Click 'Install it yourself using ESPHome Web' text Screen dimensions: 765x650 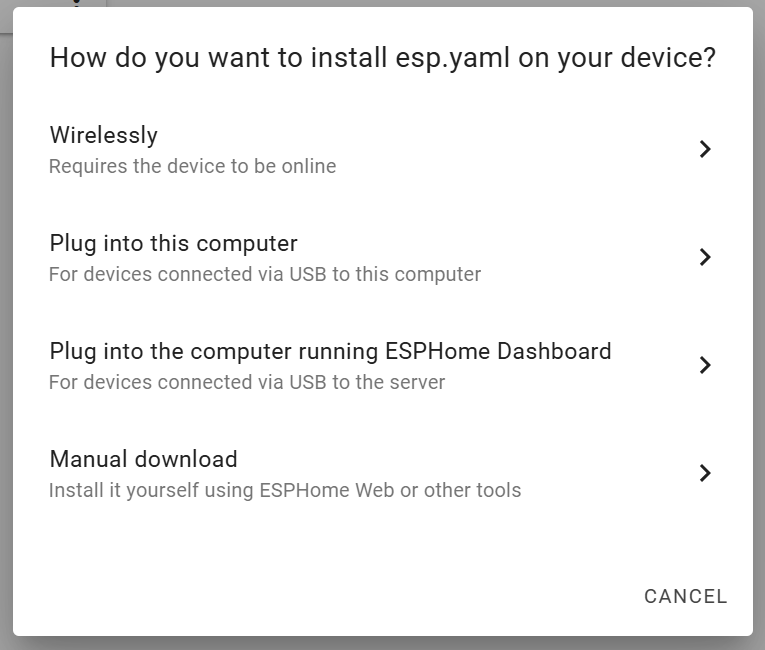click(x=285, y=490)
